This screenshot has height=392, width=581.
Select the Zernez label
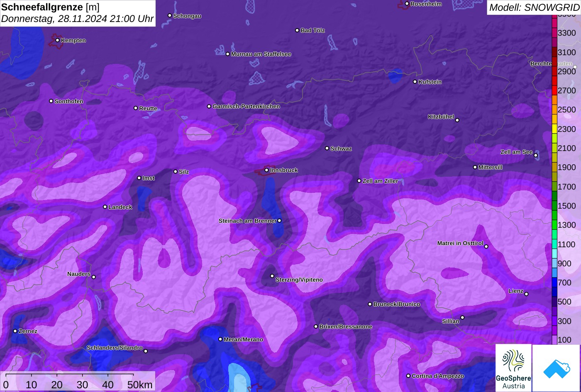pos(28,331)
